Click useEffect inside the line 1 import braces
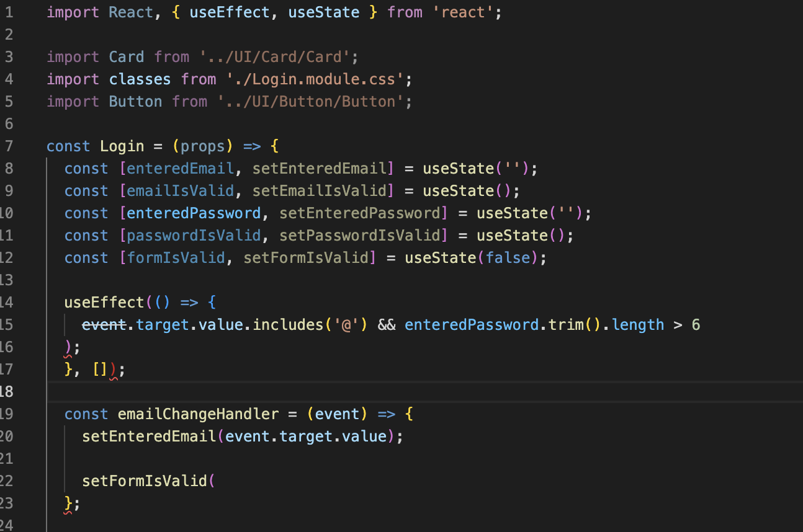Image resolution: width=803 pixels, height=532 pixels. tap(230, 12)
